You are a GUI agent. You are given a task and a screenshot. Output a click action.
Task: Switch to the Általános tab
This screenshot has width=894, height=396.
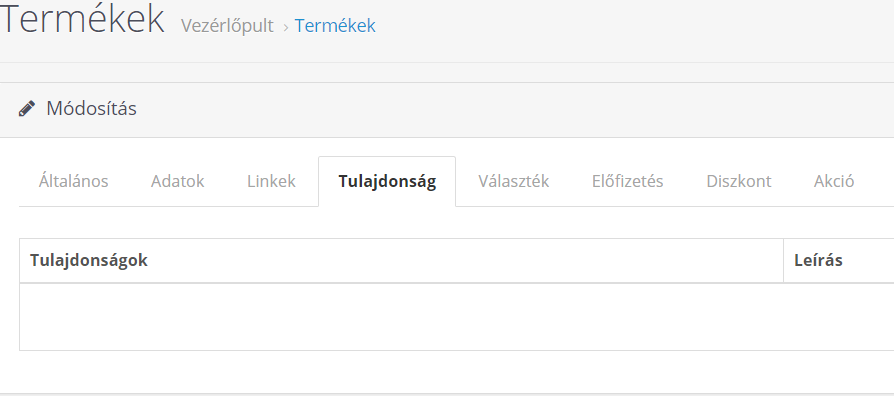point(74,181)
